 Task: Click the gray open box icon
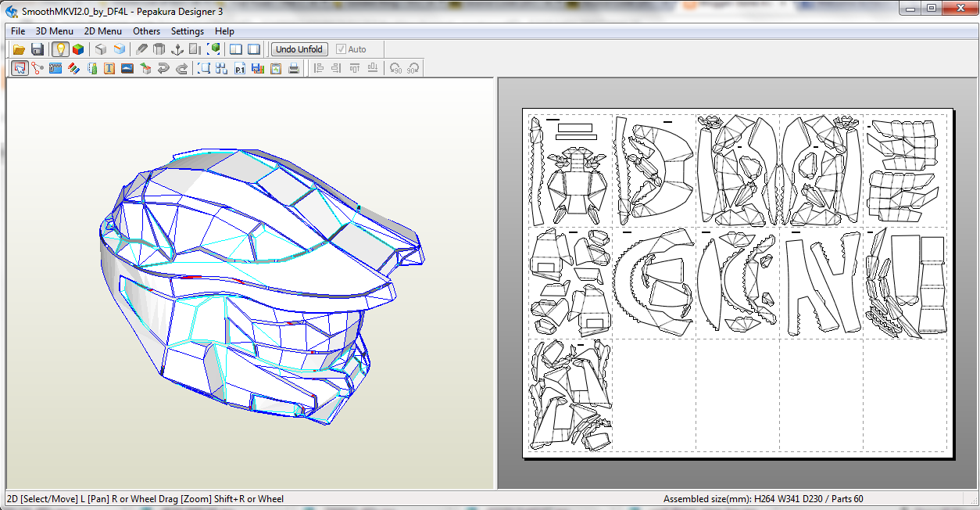click(x=159, y=49)
